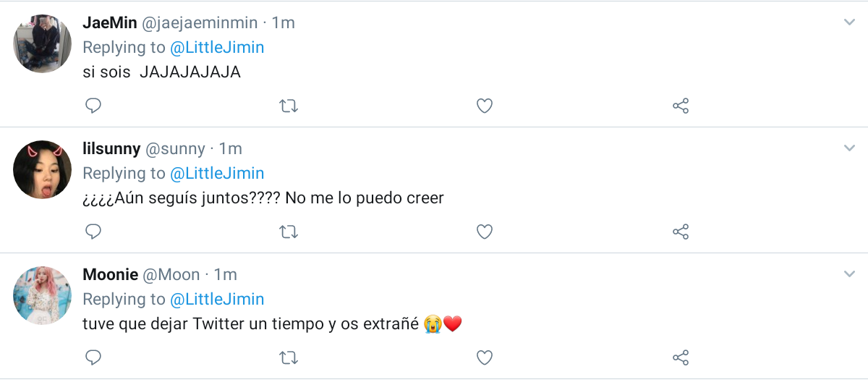Like JaeMin's tweet

pyautogui.click(x=485, y=106)
